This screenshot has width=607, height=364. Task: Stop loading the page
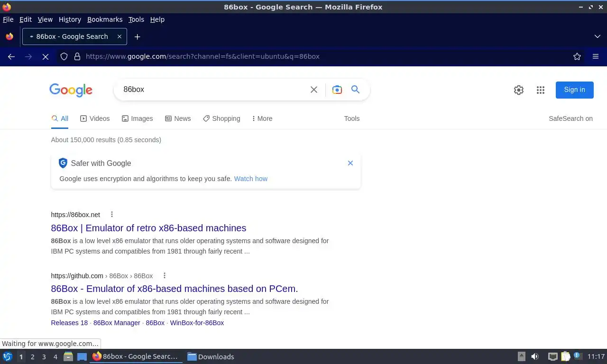click(46, 56)
